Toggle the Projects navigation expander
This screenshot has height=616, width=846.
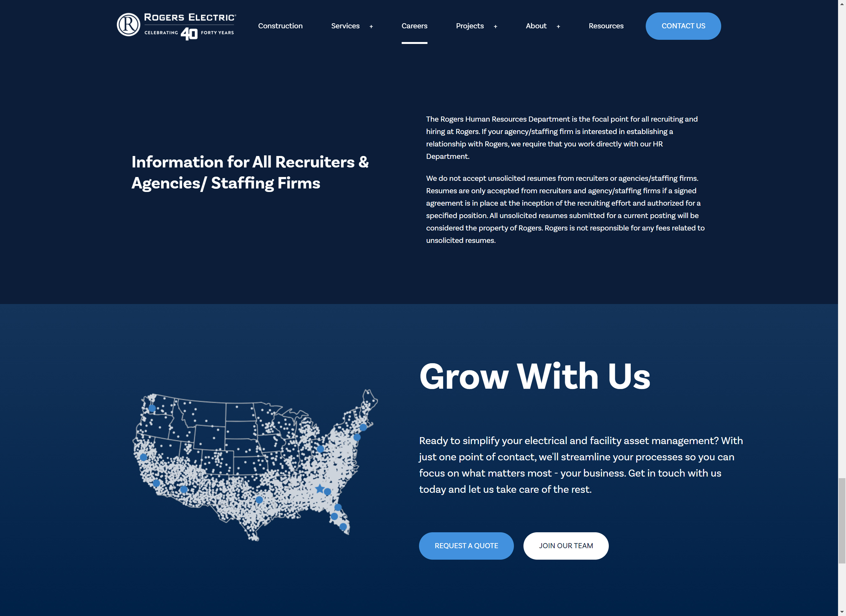point(495,25)
